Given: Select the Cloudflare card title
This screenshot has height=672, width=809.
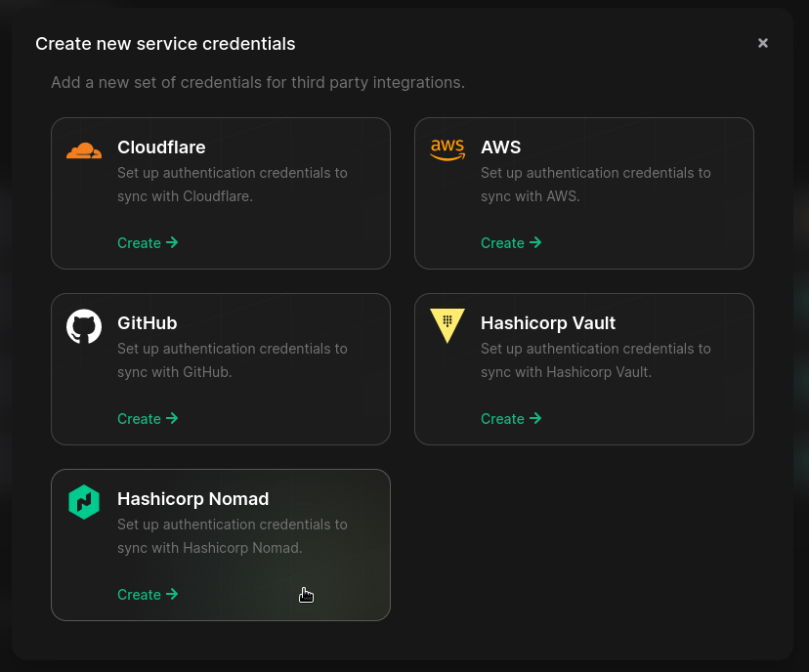Looking at the screenshot, I should (161, 147).
